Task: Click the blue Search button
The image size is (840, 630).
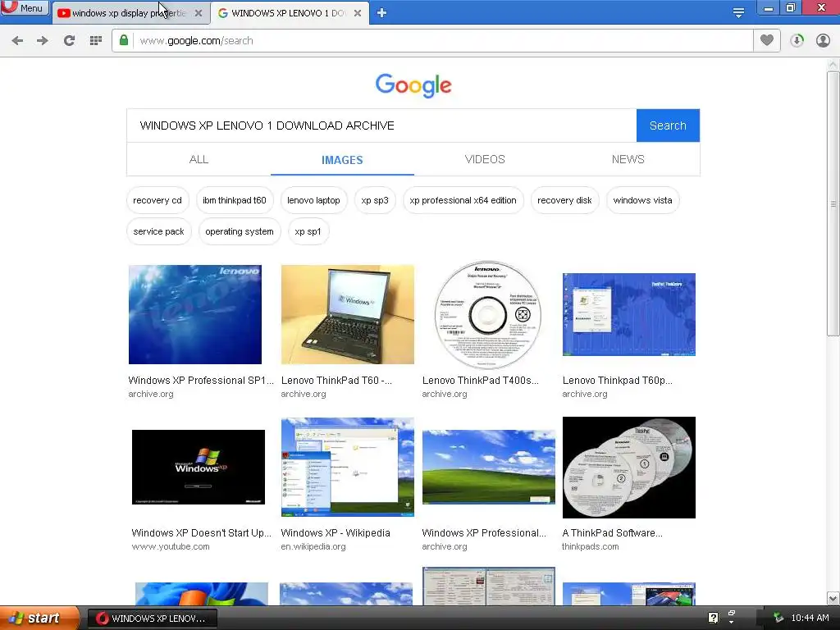Action: tap(668, 126)
